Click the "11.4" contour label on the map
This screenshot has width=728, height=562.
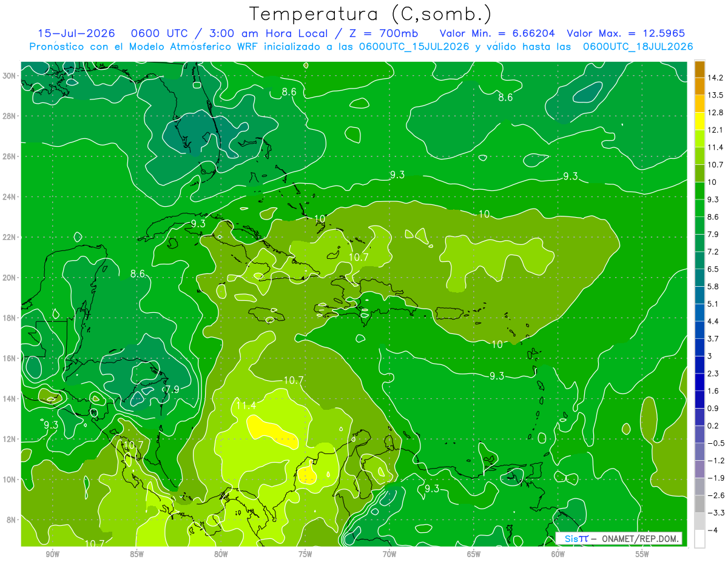click(246, 406)
